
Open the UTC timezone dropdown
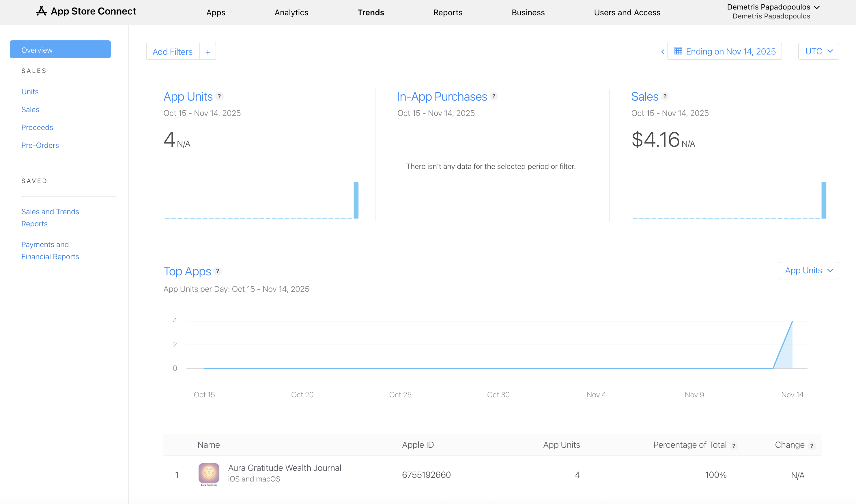click(818, 51)
